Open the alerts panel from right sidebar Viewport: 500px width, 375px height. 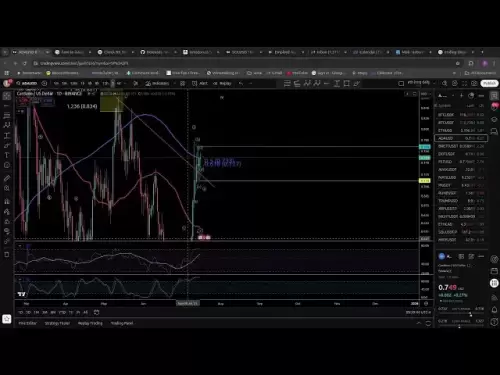pos(494,107)
